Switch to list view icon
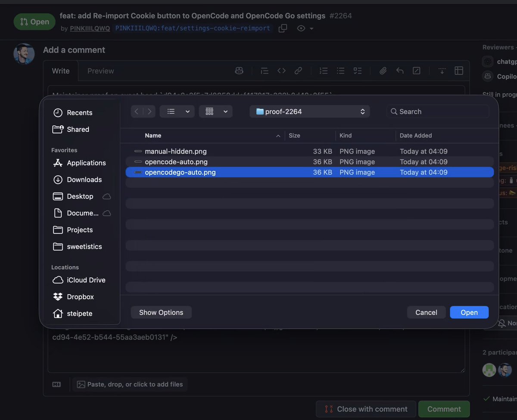 click(171, 112)
